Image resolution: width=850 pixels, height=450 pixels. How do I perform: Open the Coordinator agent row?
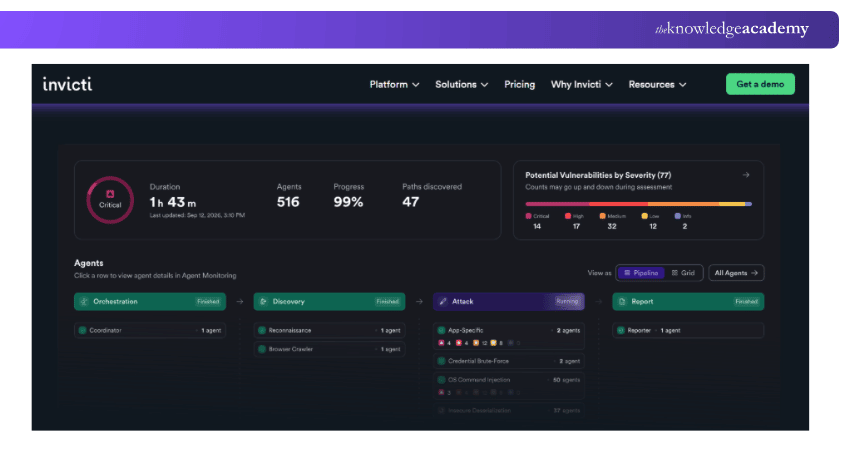[150, 330]
